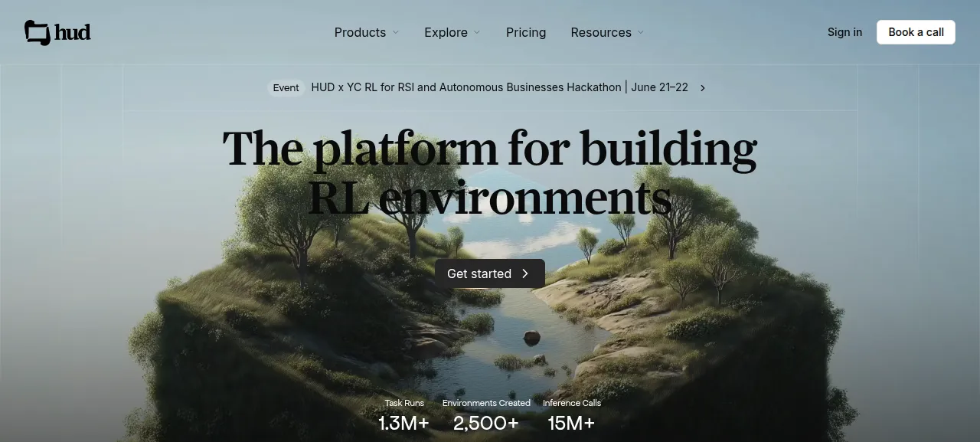Click the hud logo icon
Screen dimensions: 980x442
[38, 33]
